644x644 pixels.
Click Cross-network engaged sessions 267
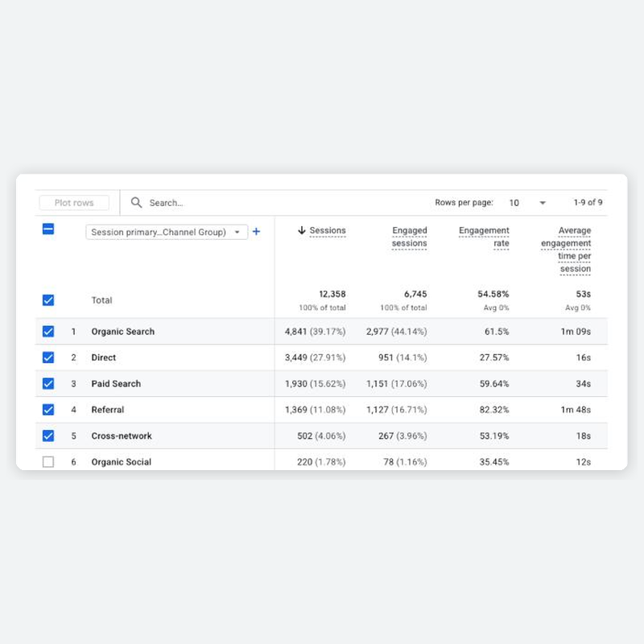pos(402,436)
